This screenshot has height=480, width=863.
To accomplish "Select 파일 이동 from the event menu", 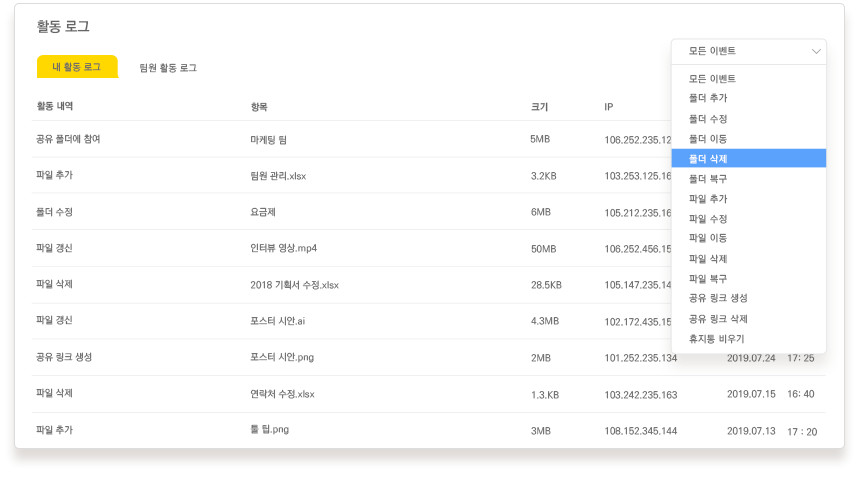I will click(x=708, y=238).
